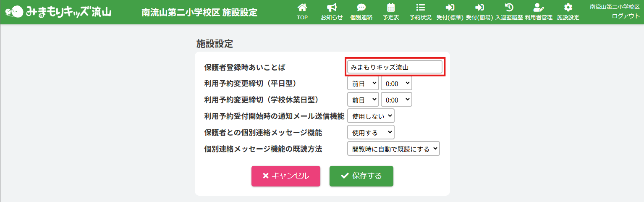Viewport: 644px width, 202px height.
Task: Click the TOP home icon
Action: point(302,8)
